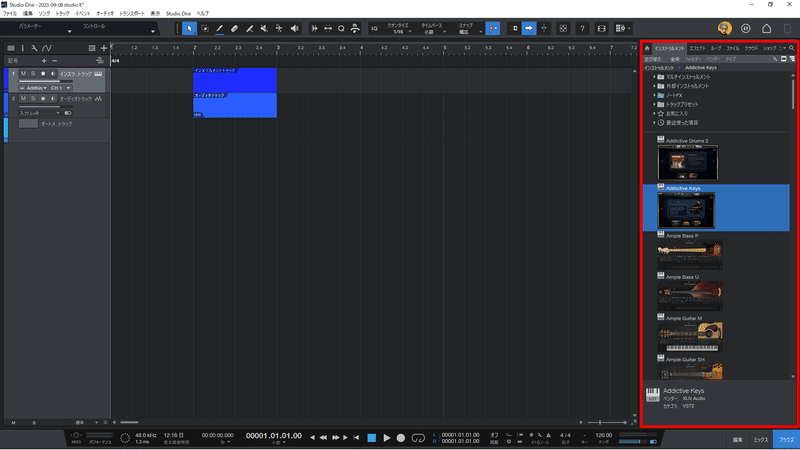The image size is (800, 450).
Task: Open the browser search magnifier
Action: click(x=792, y=48)
